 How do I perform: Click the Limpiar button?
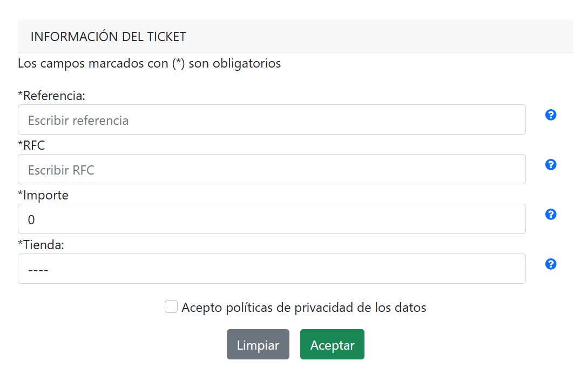click(258, 344)
